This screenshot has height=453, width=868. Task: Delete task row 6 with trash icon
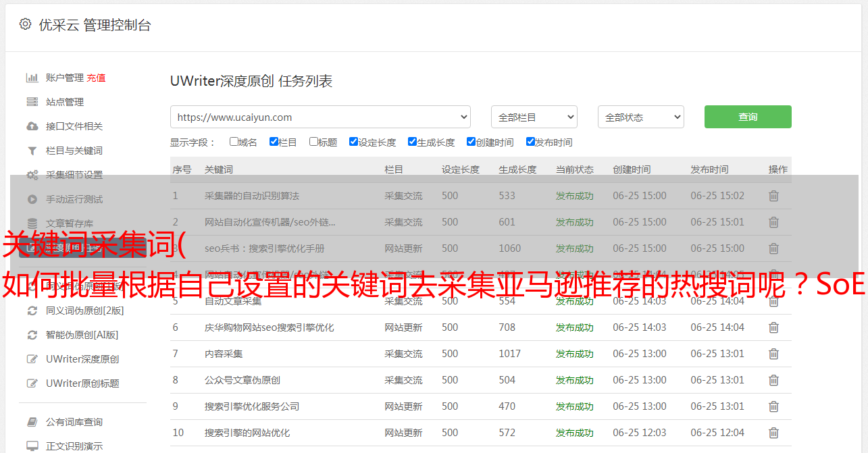(773, 327)
